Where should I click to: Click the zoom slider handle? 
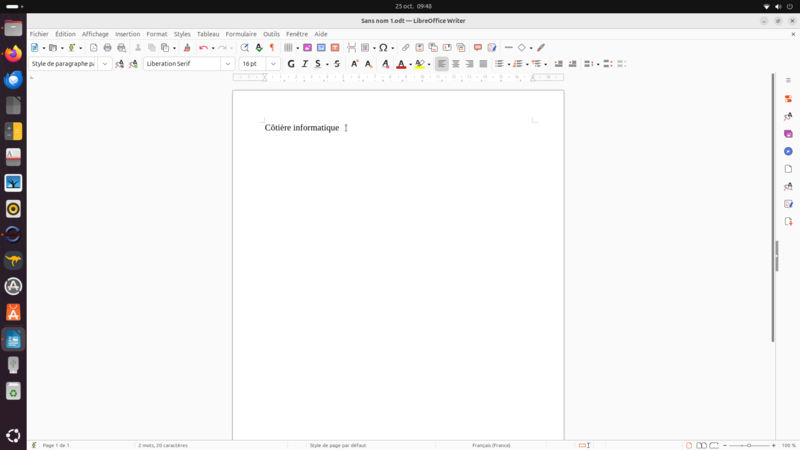point(749,445)
